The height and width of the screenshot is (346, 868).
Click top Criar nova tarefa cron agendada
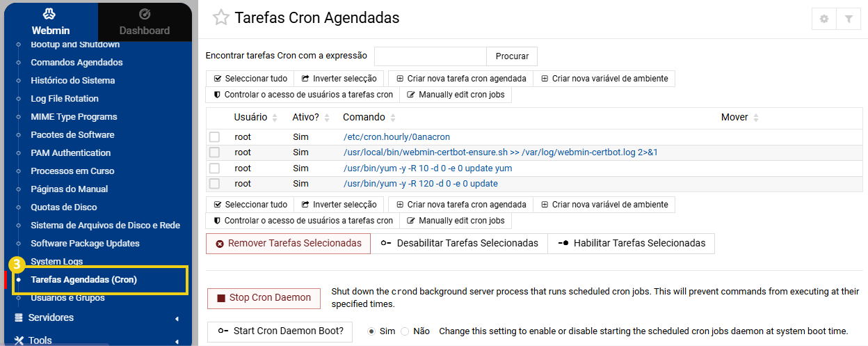460,79
